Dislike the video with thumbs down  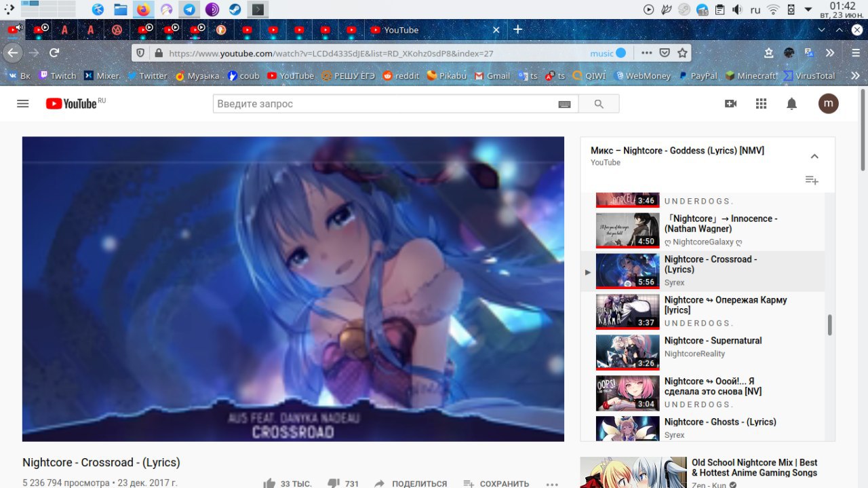[334, 484]
